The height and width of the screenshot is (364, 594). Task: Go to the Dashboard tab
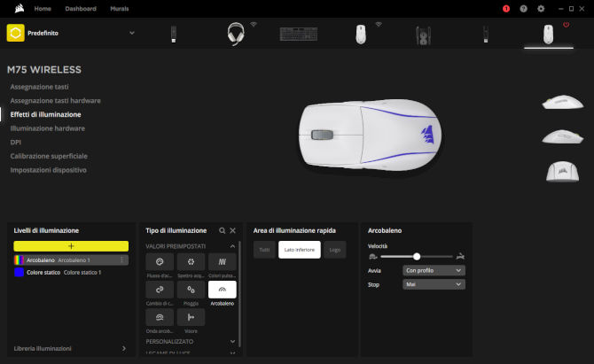81,9
